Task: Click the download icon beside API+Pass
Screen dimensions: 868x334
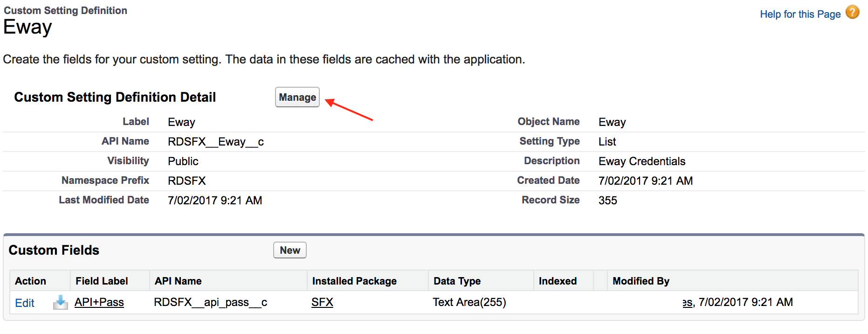Action: pos(60,302)
